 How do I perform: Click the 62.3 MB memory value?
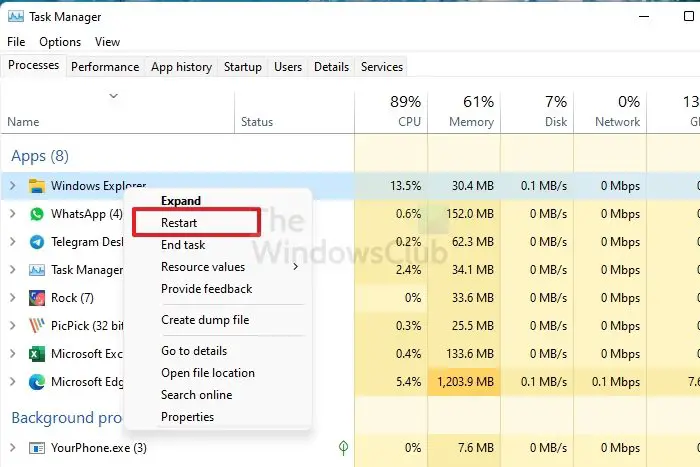[x=473, y=242]
